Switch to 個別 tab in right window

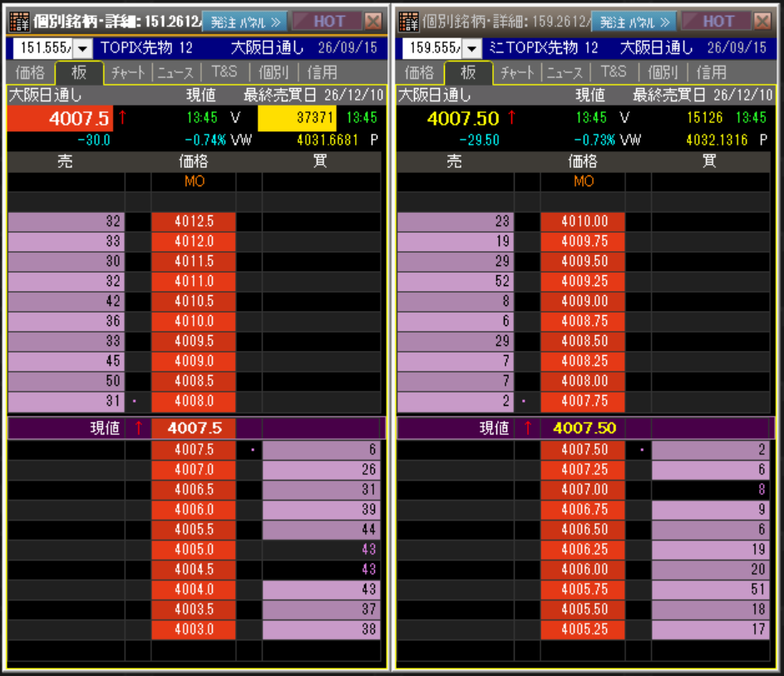pos(663,72)
